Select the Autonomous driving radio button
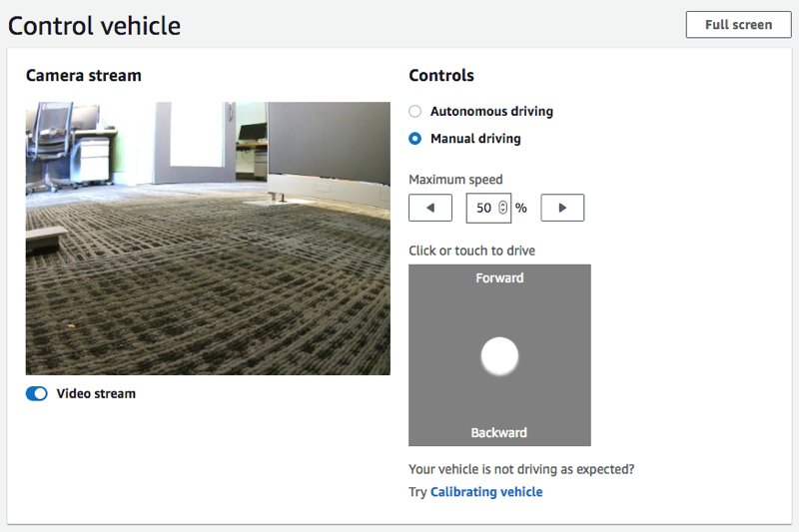The height and width of the screenshot is (532, 799). pos(415,112)
